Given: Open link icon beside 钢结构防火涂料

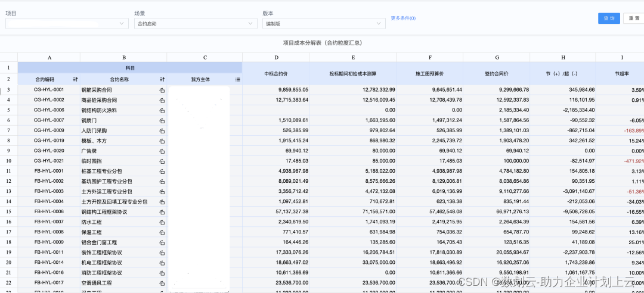Looking at the screenshot, I should click(x=162, y=110).
